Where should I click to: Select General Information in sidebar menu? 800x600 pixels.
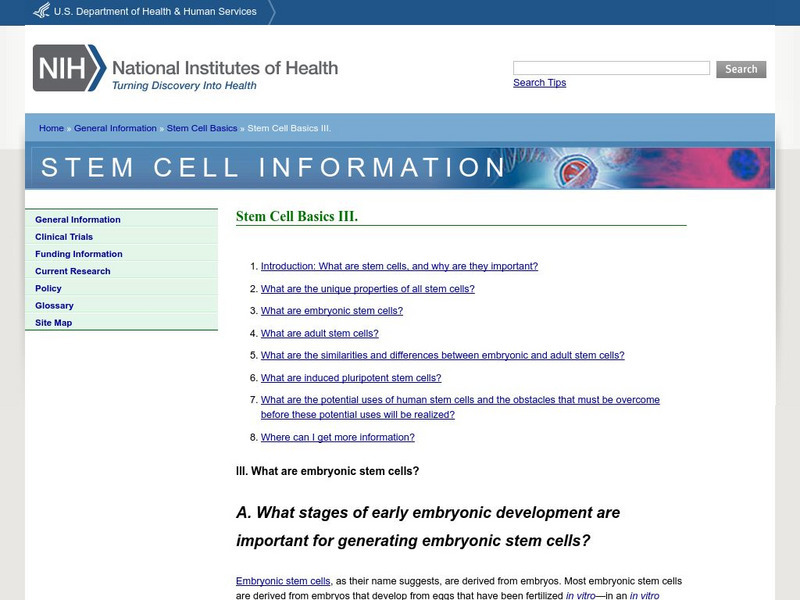coord(78,219)
